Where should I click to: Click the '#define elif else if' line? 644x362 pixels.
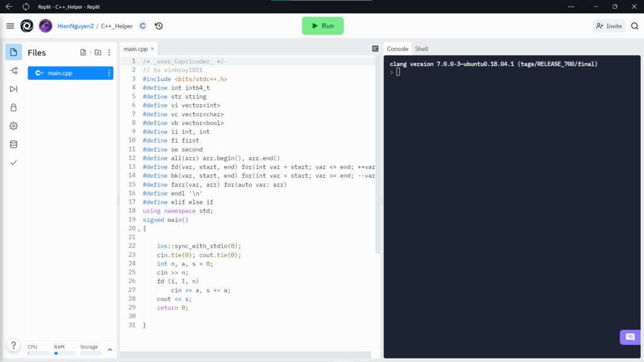click(x=178, y=202)
